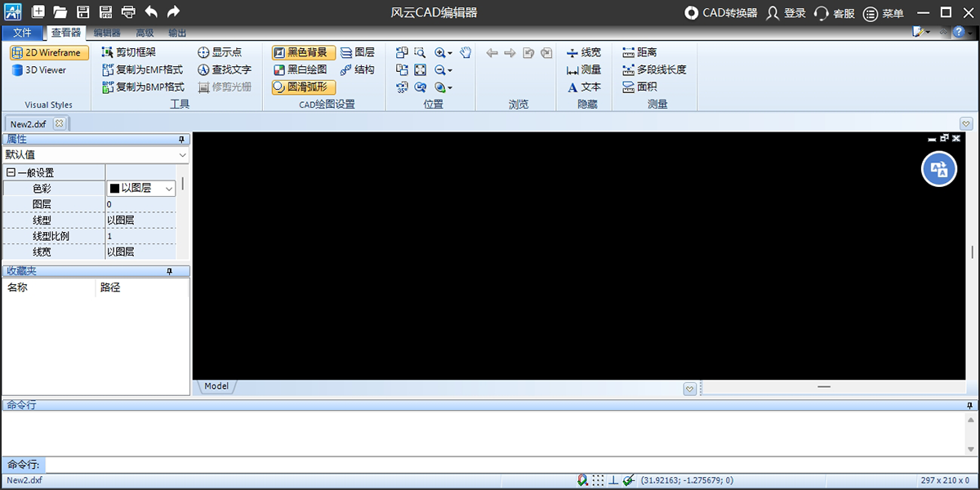The height and width of the screenshot is (490, 980).
Task: Open the 文件 menu
Action: pyautogui.click(x=23, y=33)
